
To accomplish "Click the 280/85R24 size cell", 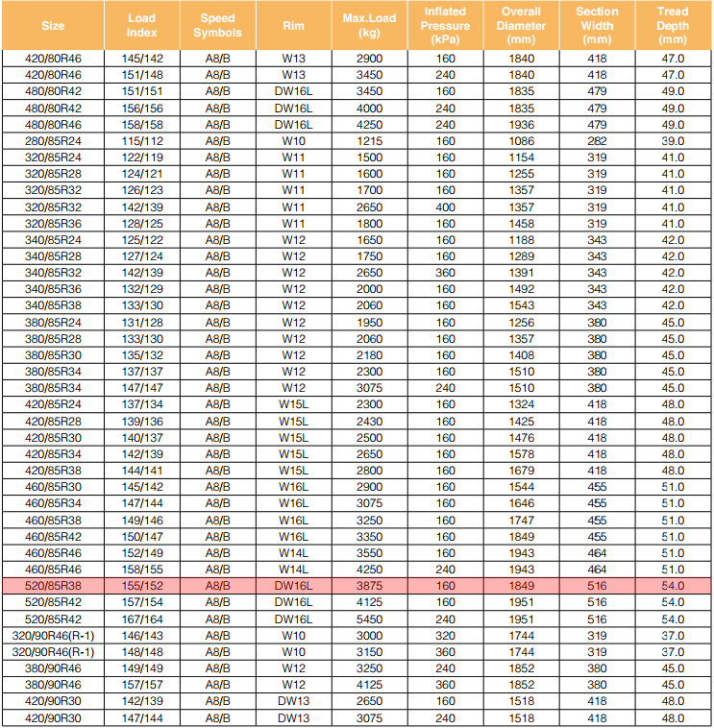I will 53,140.
